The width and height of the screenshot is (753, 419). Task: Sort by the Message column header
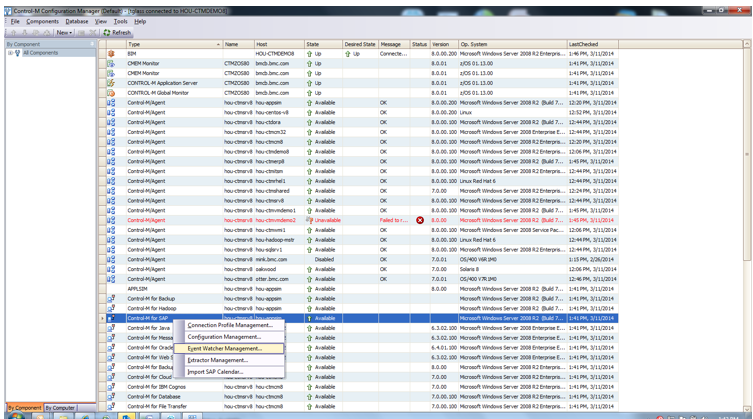394,44
